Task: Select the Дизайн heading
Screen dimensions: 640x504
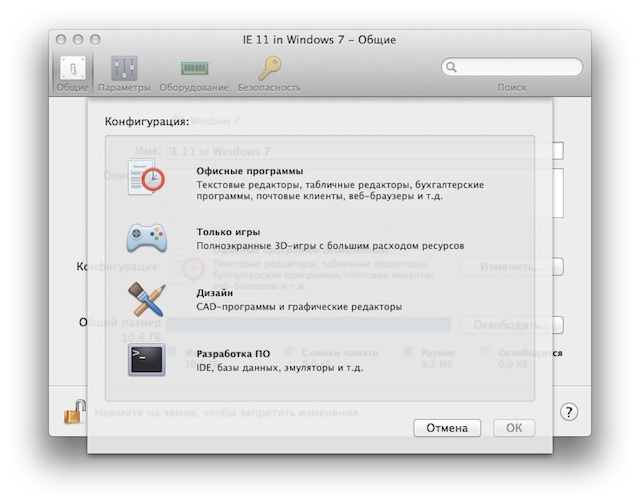Action: 215,293
